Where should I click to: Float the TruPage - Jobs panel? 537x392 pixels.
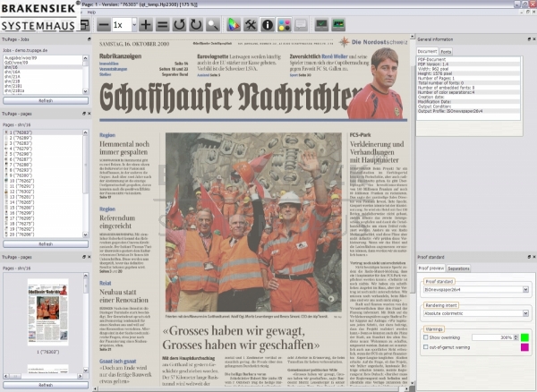tap(89, 39)
